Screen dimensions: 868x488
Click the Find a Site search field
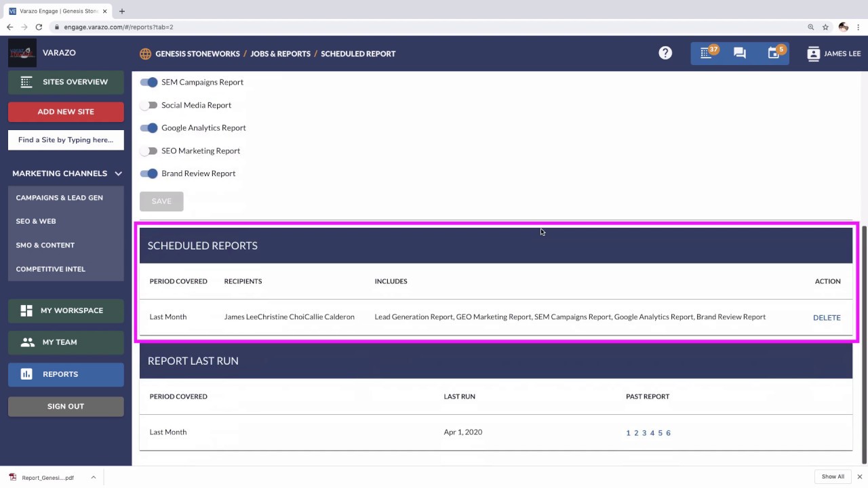pyautogui.click(x=66, y=140)
